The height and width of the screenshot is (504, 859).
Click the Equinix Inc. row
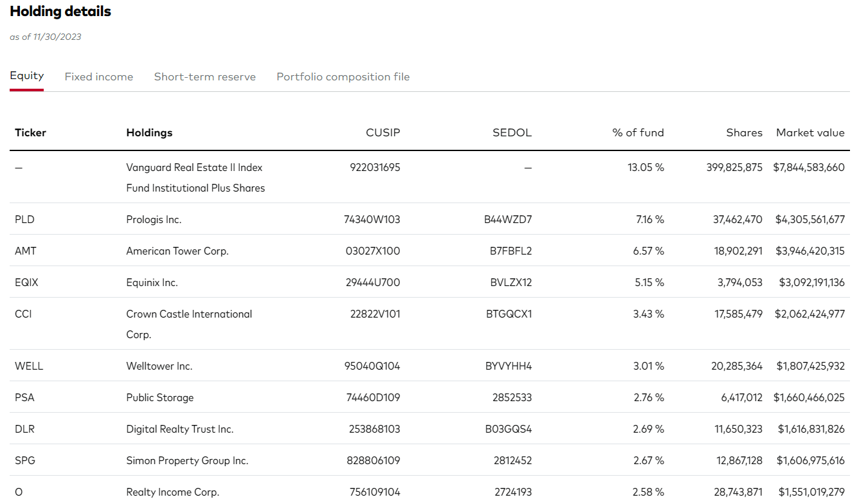(x=157, y=282)
